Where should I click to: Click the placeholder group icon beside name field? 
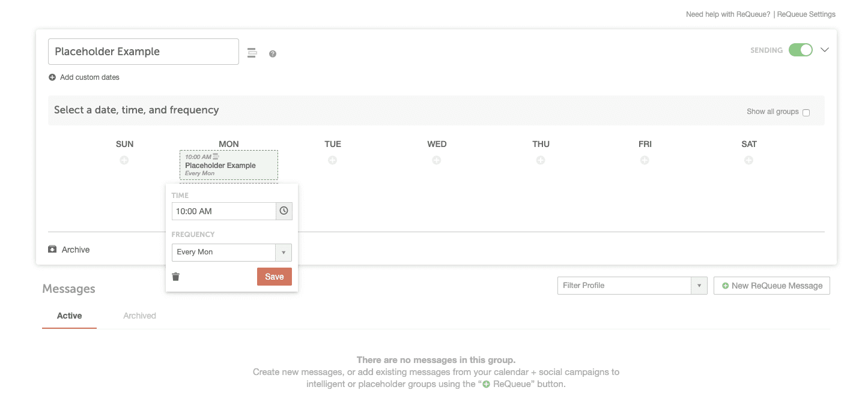tap(252, 53)
